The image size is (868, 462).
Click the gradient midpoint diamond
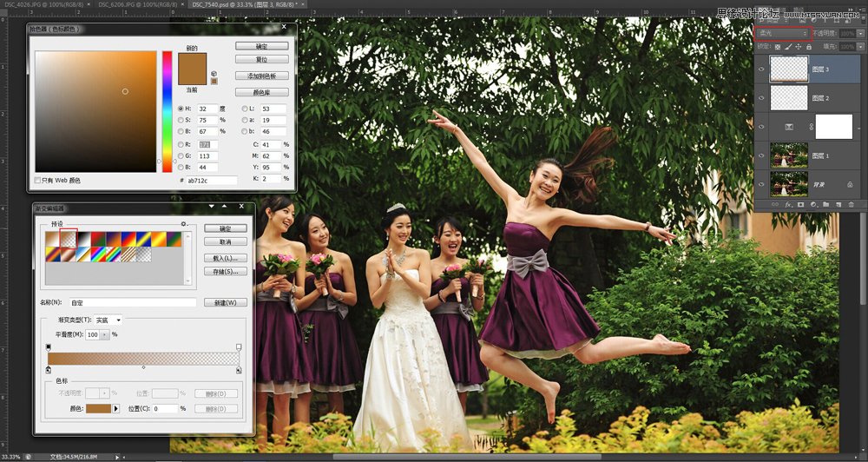pos(143,367)
